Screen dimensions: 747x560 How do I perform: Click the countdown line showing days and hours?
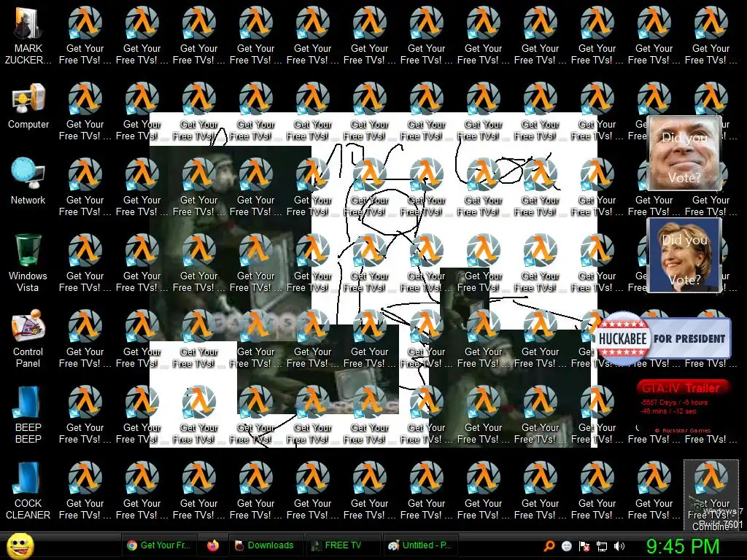click(674, 402)
